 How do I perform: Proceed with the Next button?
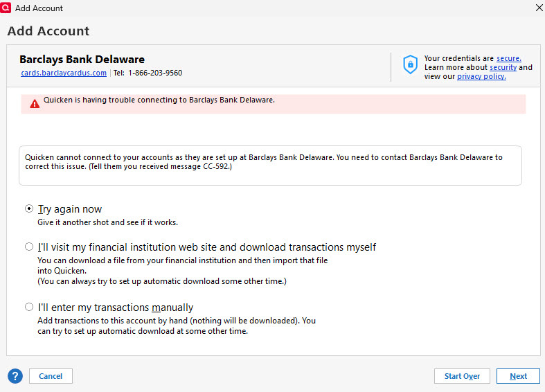(518, 376)
